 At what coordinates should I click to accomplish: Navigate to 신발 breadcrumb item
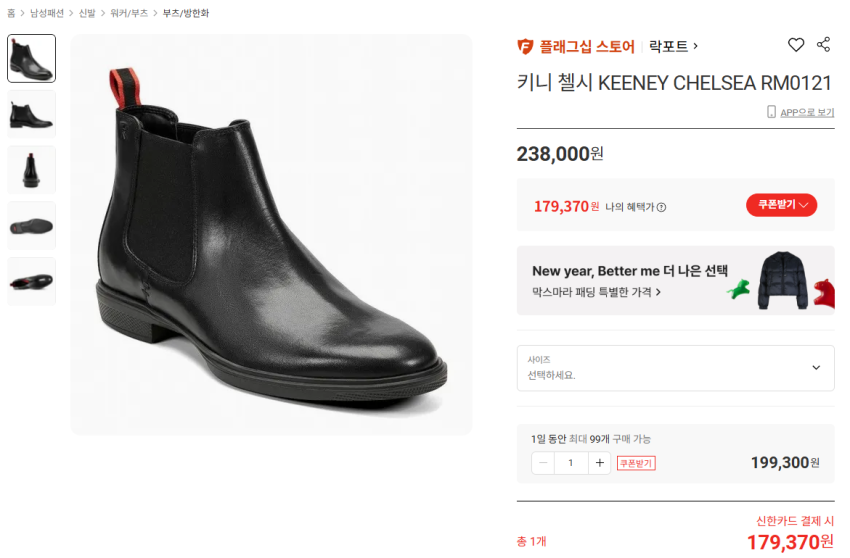pyautogui.click(x=87, y=13)
